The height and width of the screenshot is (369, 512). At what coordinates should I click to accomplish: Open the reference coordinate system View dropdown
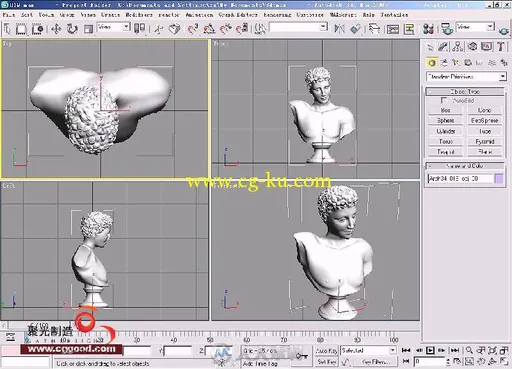click(x=113, y=27)
